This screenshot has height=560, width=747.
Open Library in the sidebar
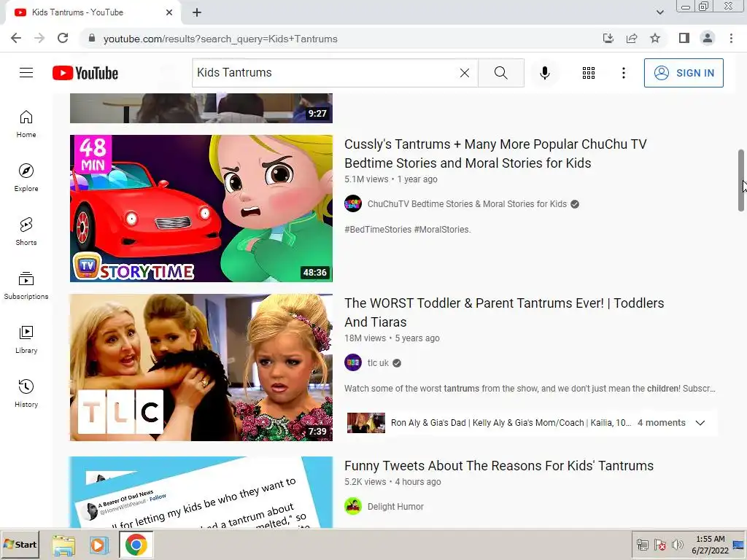26,340
